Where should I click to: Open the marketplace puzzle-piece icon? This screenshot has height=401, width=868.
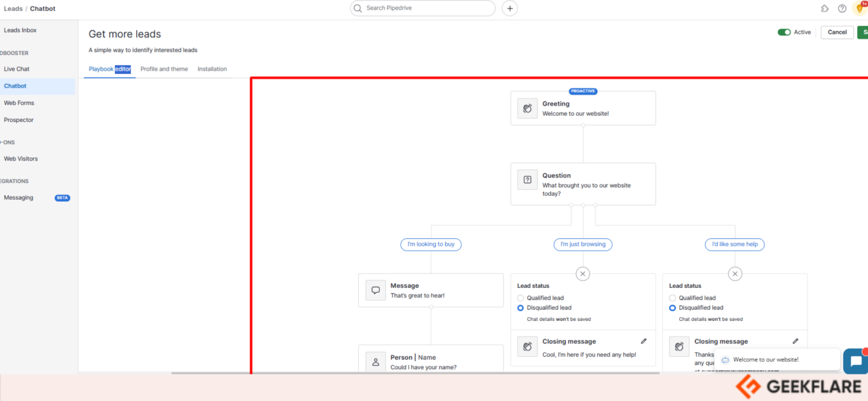(x=825, y=8)
